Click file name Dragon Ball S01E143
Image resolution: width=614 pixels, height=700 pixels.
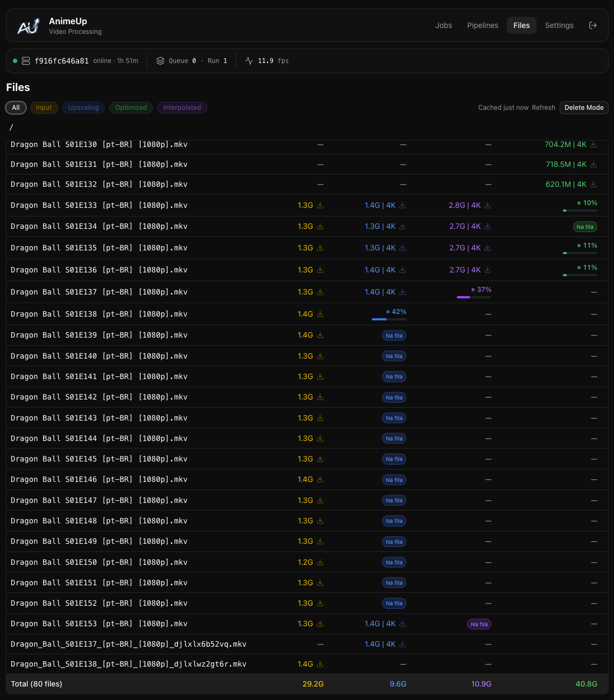tap(99, 418)
